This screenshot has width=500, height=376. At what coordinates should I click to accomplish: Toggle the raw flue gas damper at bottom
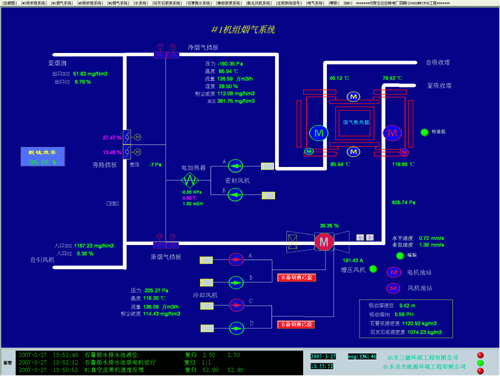pos(166,245)
